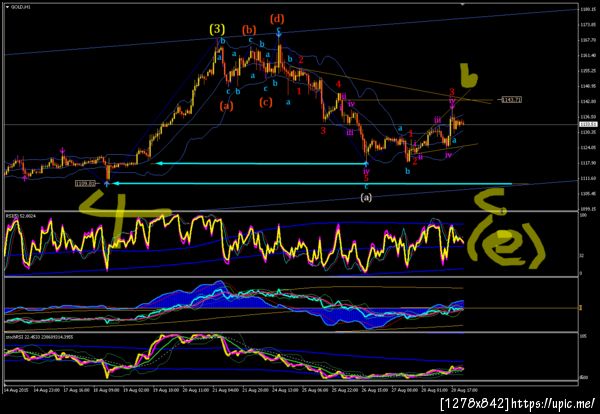Click the chart shift marker triangle on top edge
The width and height of the screenshot is (600, 414).
click(462, 4)
